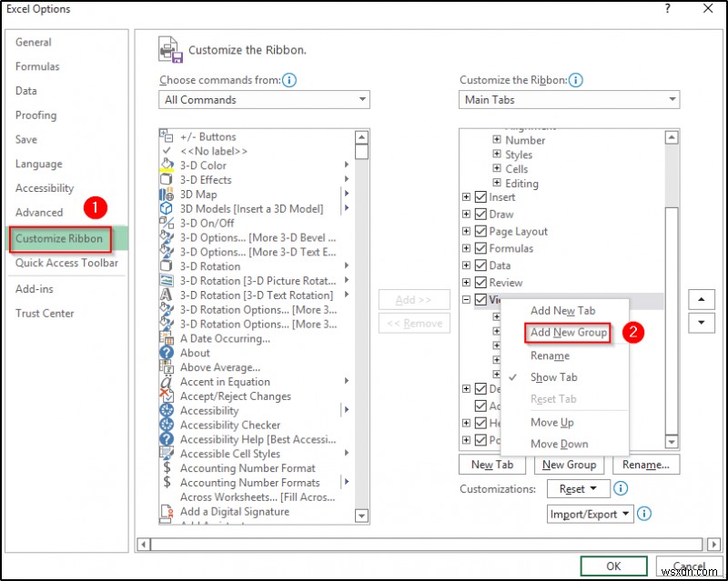Click the New Tab button

(492, 465)
